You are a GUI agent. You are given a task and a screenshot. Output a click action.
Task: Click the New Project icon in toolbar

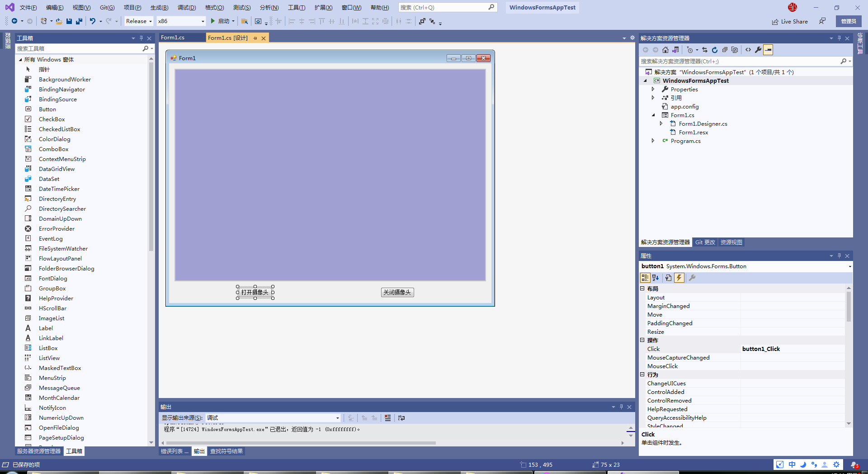43,21
